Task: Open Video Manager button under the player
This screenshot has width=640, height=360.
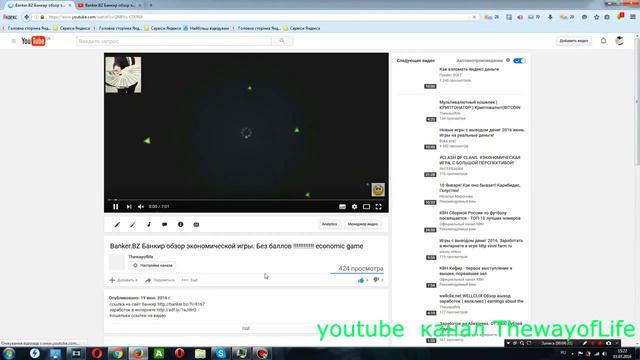Action: click(x=362, y=224)
